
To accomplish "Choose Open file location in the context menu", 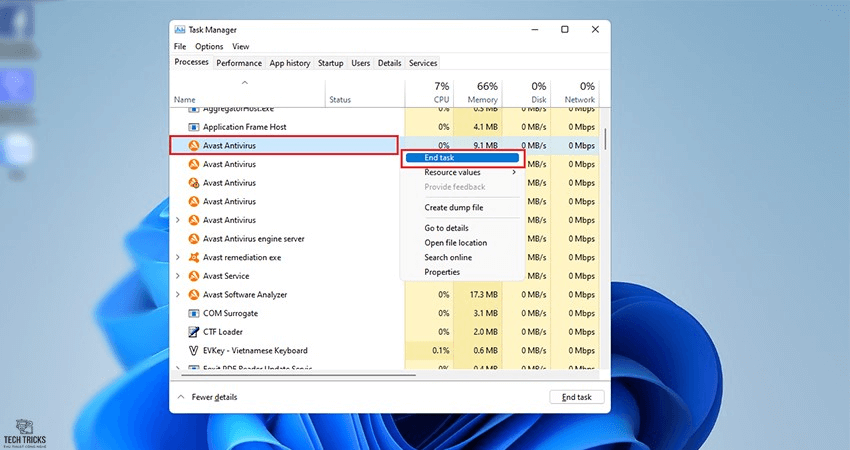I will pyautogui.click(x=455, y=242).
